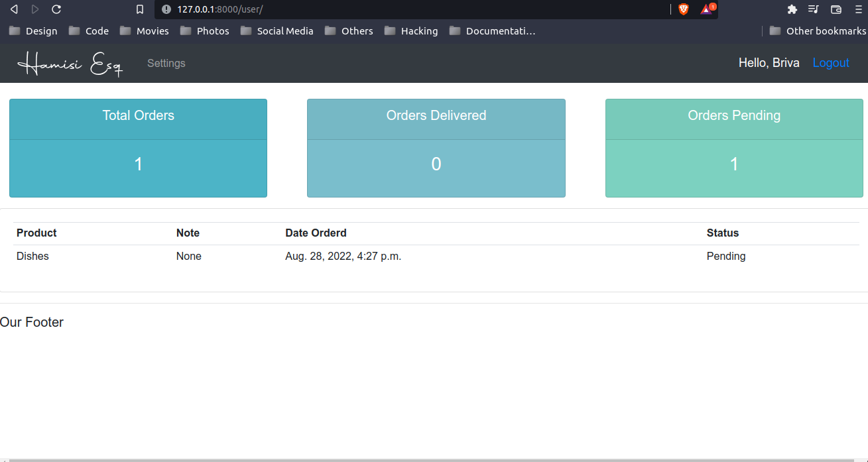Screen dimensions: 868x462
Task: Click the extensions puzzle-piece icon
Action: coord(792,9)
